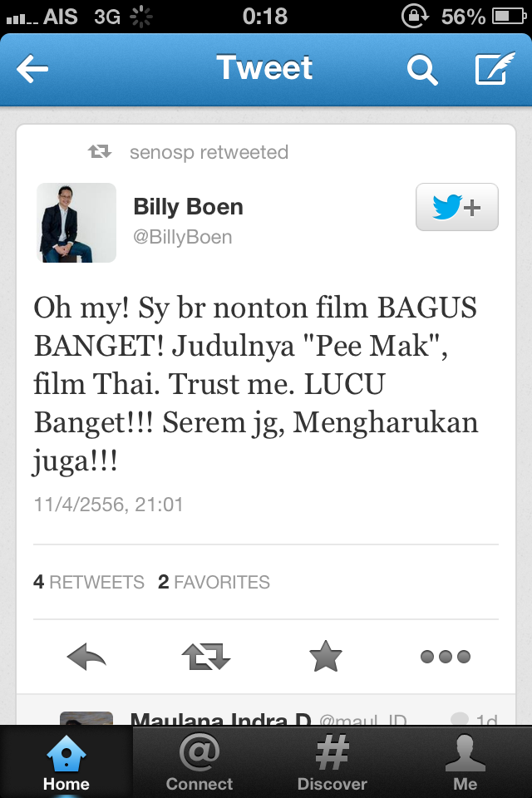This screenshot has width=532, height=798.
Task: Tap the tweet timestamp 11/4/2556
Action: coord(108,505)
